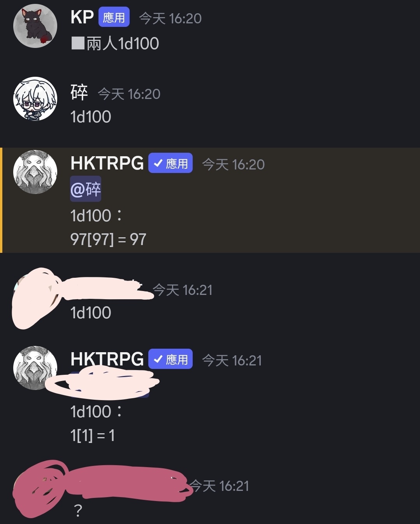Tap the verified 應用 badge at 16:20

[x=170, y=163]
